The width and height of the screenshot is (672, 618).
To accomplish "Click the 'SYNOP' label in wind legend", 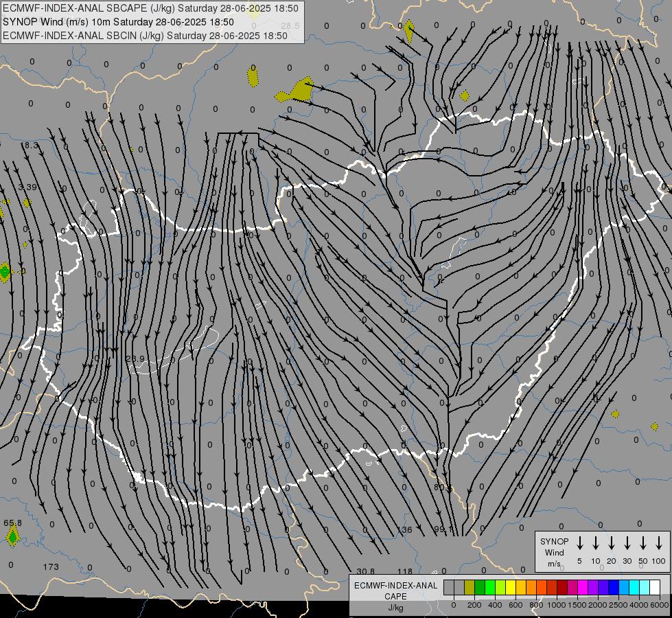I will [x=554, y=541].
